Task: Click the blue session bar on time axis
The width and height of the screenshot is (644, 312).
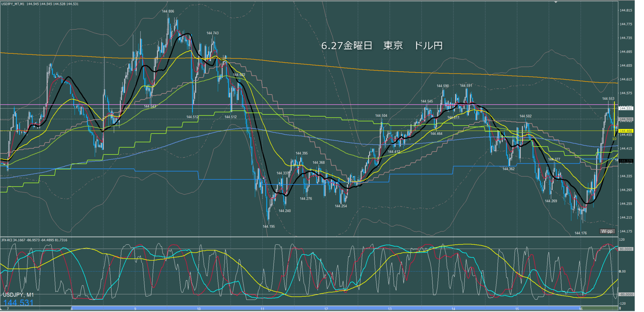Action: tap(325, 308)
